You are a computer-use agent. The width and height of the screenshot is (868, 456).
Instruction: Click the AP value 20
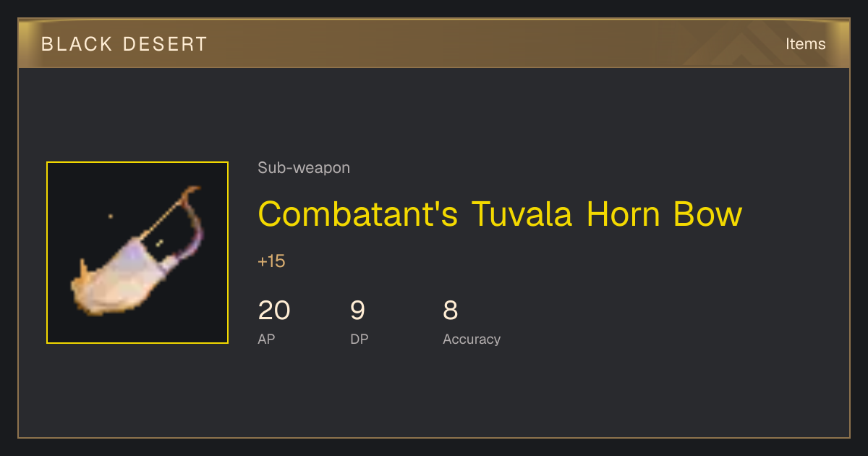pos(274,311)
